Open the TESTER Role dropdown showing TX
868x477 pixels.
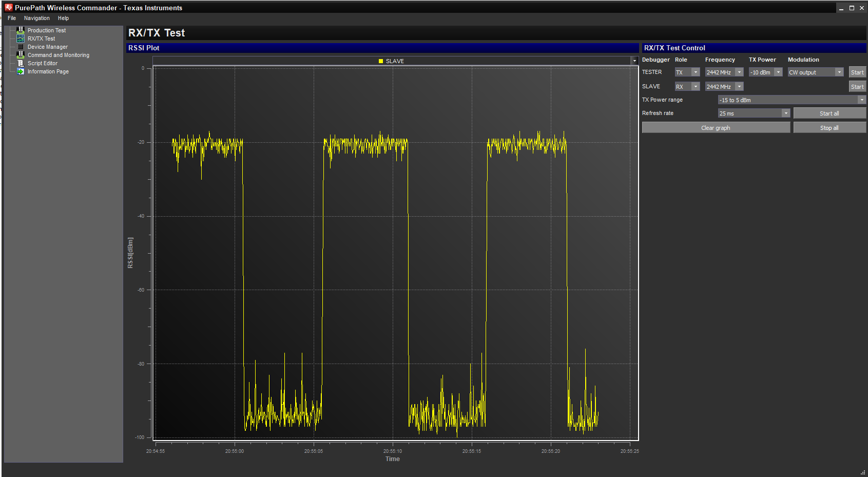(687, 72)
